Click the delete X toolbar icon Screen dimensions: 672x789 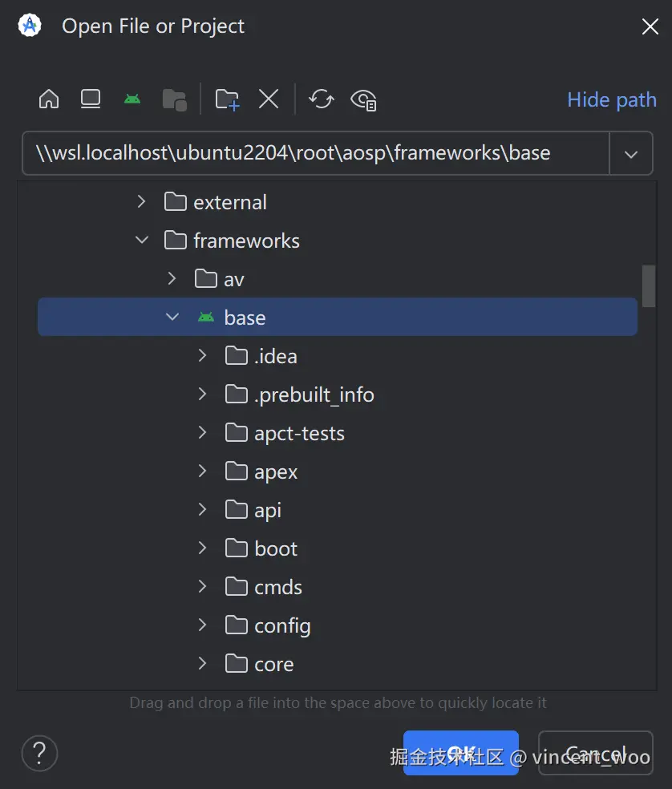(x=269, y=99)
